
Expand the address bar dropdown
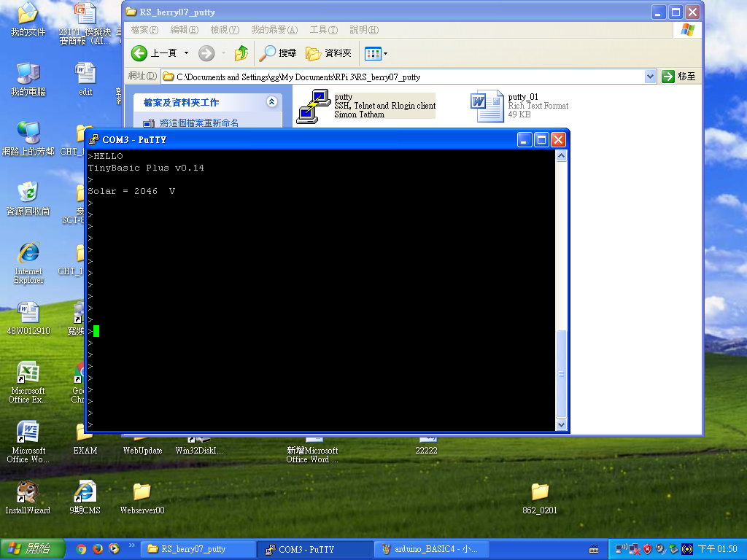coord(649,77)
